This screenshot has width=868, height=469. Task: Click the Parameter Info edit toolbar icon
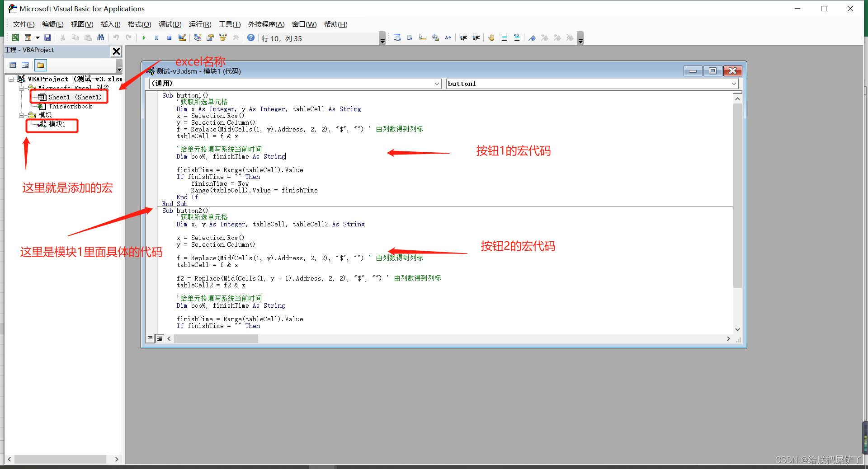pyautogui.click(x=435, y=38)
